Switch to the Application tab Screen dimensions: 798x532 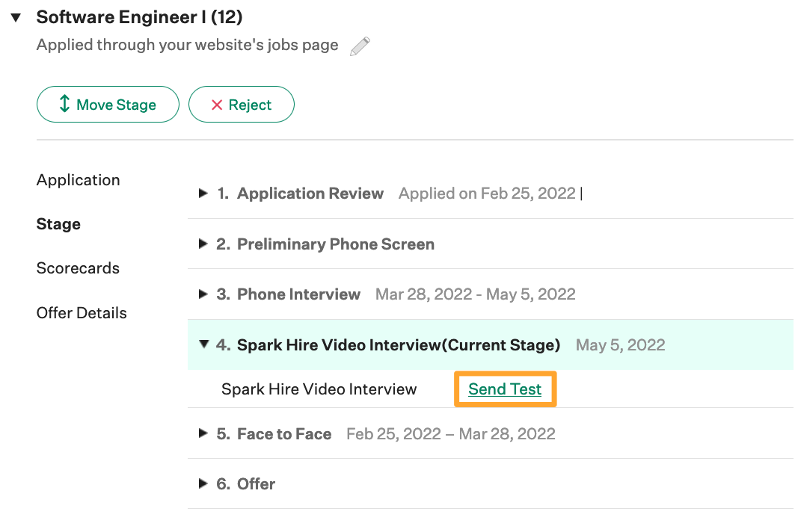[x=78, y=180]
